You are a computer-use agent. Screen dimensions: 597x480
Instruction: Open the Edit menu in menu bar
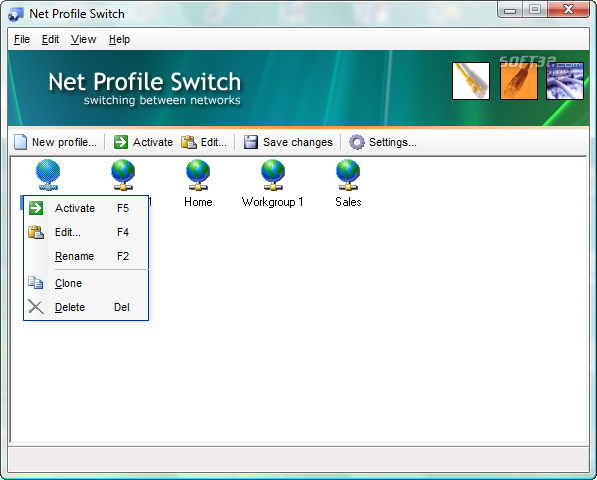tap(50, 39)
